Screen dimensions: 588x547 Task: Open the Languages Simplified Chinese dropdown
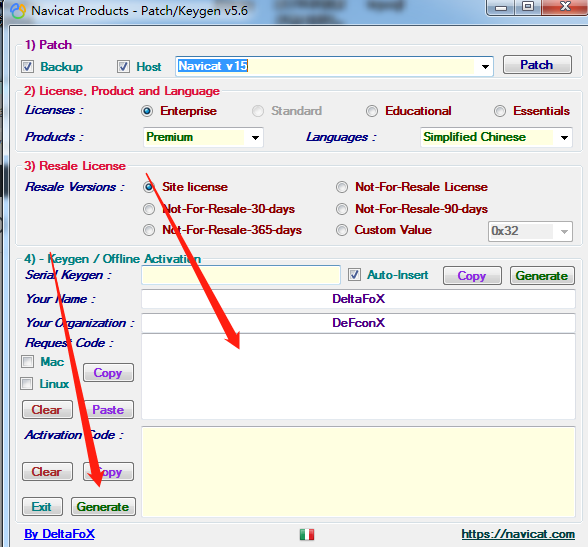pyautogui.click(x=564, y=138)
